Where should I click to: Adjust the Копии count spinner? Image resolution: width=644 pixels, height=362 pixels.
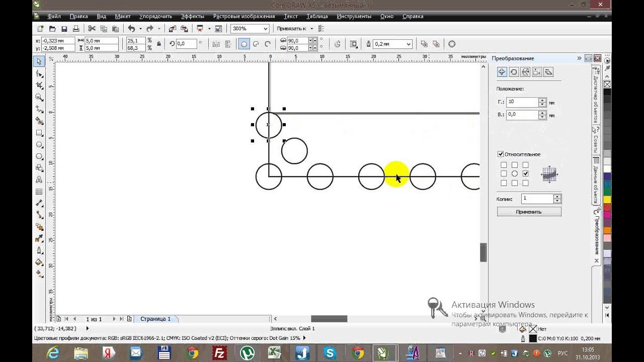[557, 199]
